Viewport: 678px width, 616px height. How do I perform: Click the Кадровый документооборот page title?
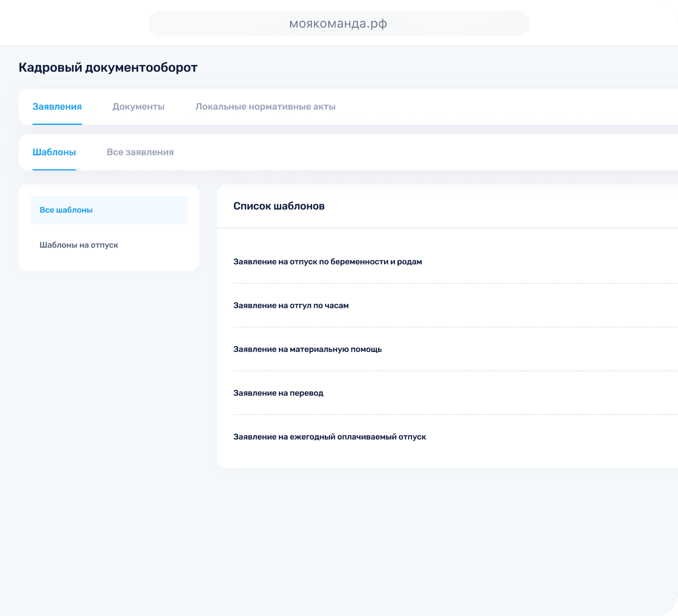coord(108,67)
